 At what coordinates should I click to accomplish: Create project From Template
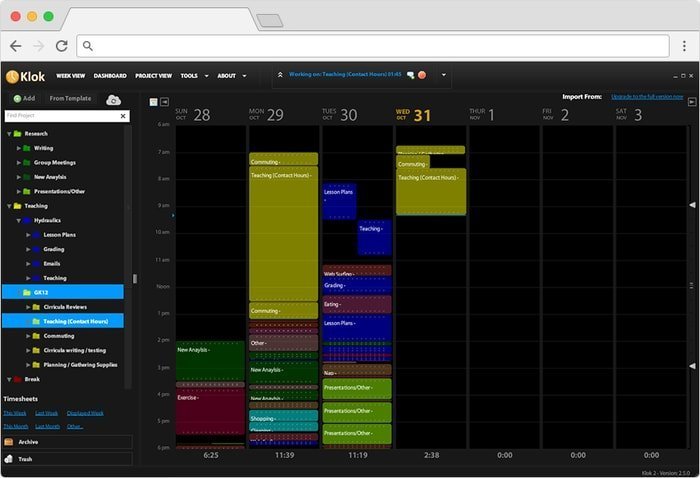(70, 99)
